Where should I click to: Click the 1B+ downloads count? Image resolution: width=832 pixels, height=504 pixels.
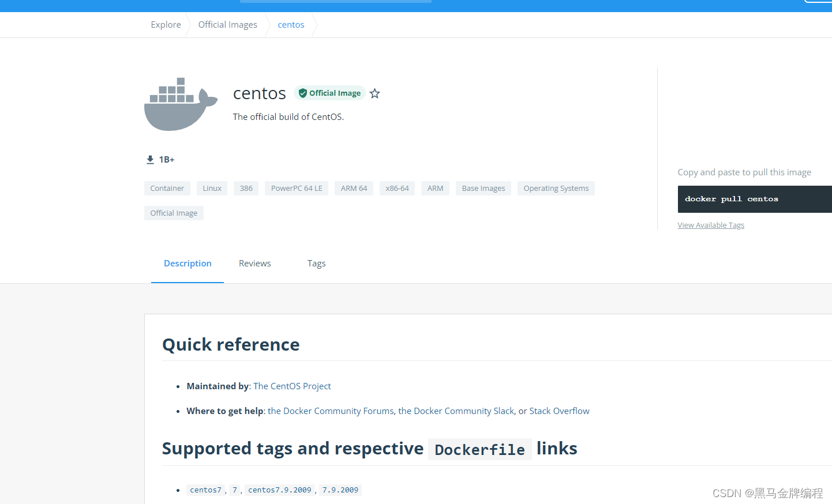coord(167,160)
